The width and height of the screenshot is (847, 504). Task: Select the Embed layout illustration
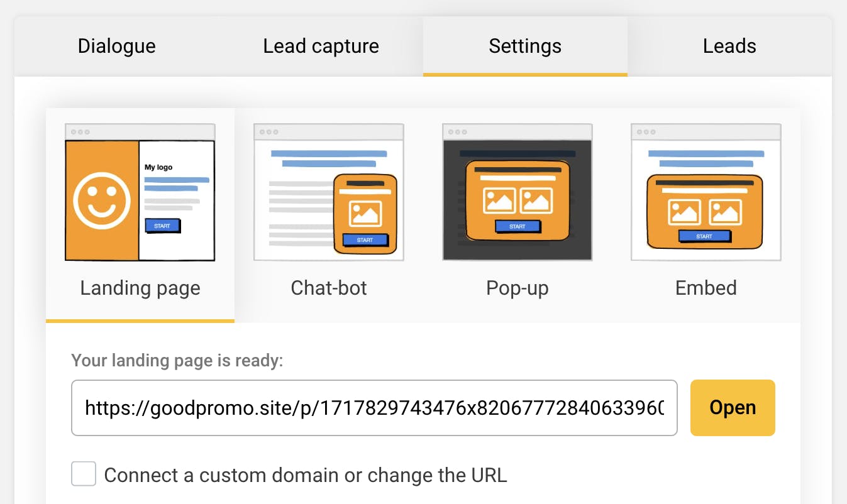[x=706, y=192]
